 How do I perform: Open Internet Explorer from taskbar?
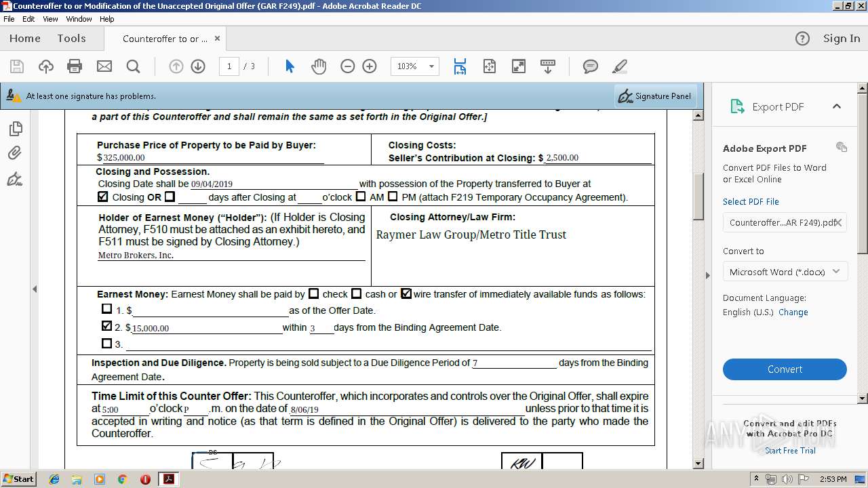point(54,479)
